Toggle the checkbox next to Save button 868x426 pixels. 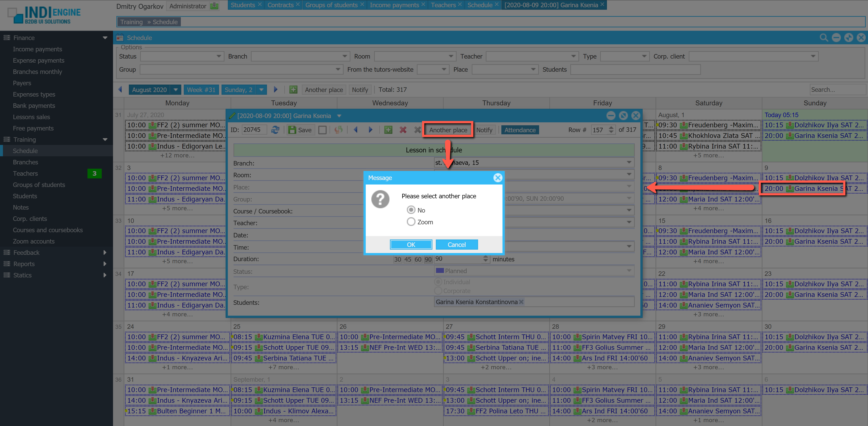322,130
